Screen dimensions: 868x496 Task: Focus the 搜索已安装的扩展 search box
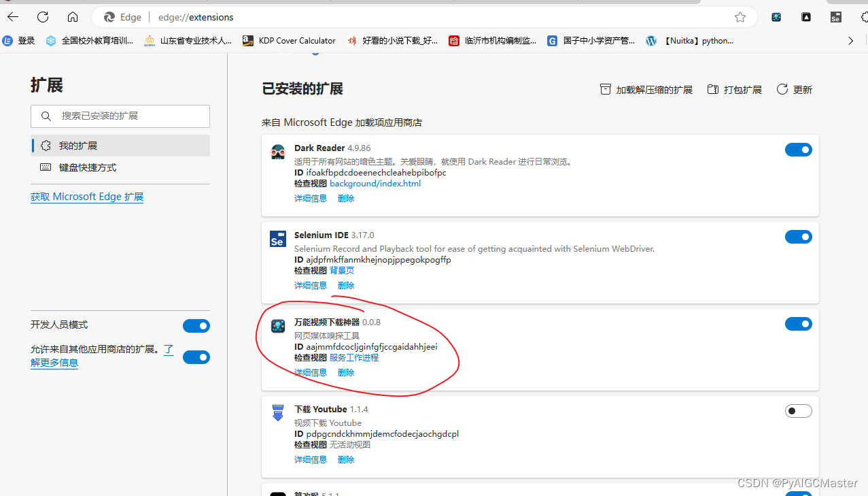(120, 116)
